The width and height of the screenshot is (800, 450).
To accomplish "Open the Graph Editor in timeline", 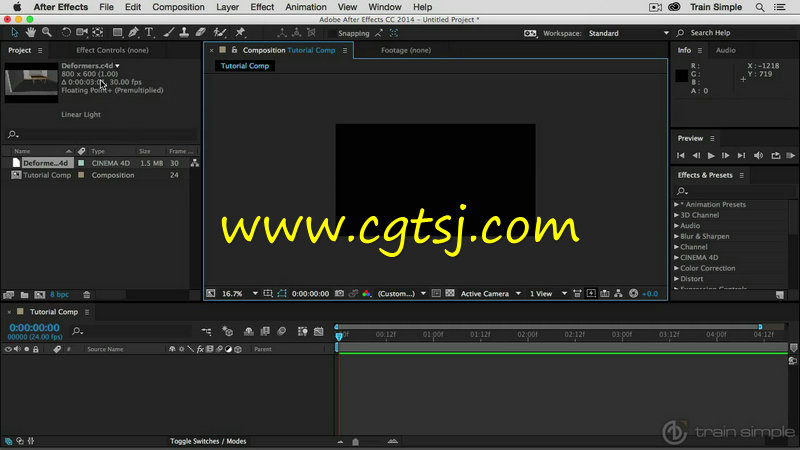I will pyautogui.click(x=318, y=332).
